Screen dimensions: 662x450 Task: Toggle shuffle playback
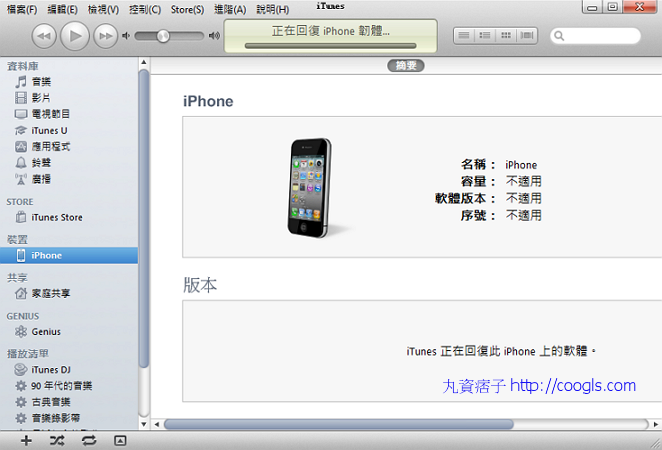[57, 441]
